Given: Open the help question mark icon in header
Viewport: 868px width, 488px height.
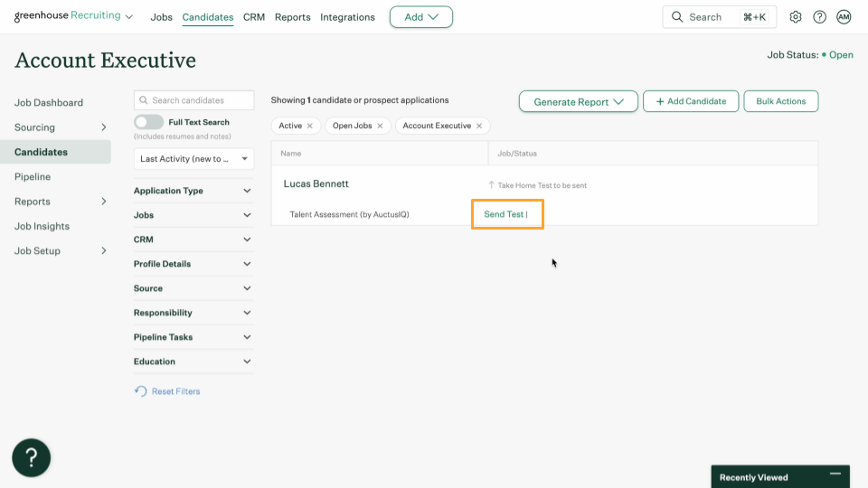Looking at the screenshot, I should (819, 17).
